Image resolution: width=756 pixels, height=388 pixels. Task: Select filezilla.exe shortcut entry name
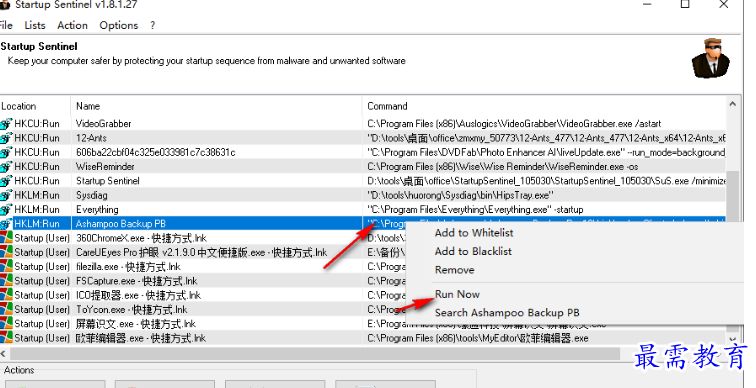pyautogui.click(x=128, y=267)
